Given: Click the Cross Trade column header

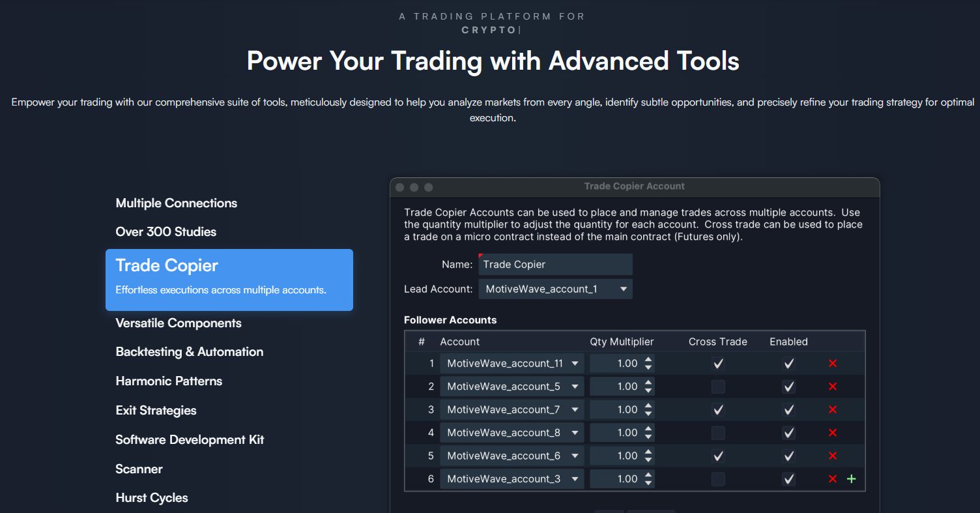Looking at the screenshot, I should click(x=718, y=342).
